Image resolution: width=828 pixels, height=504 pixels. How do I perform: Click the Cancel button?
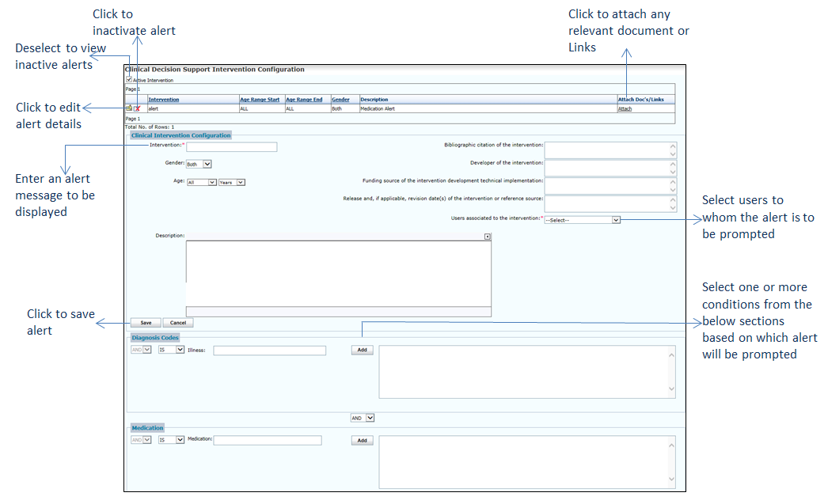178,323
